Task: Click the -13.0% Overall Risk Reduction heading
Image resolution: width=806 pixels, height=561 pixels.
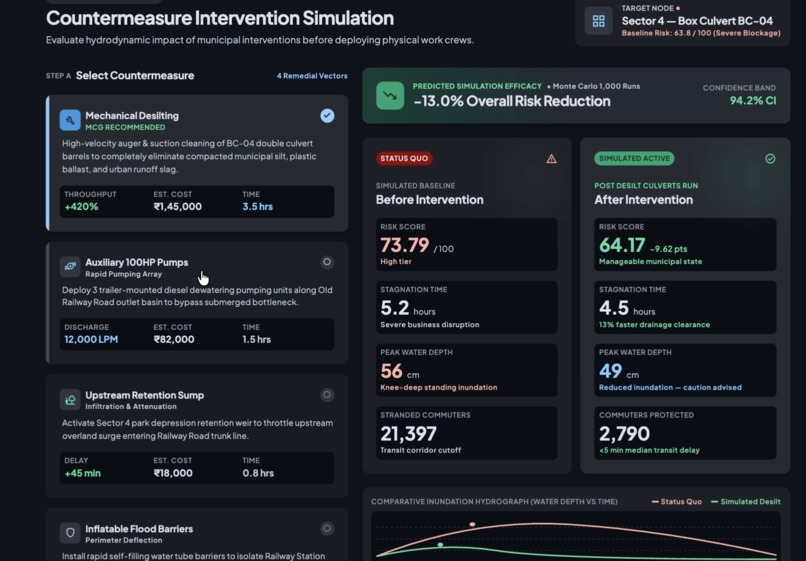Action: 512,101
